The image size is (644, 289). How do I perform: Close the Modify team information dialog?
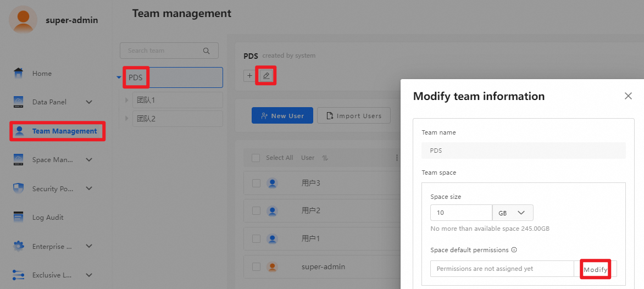(x=628, y=96)
